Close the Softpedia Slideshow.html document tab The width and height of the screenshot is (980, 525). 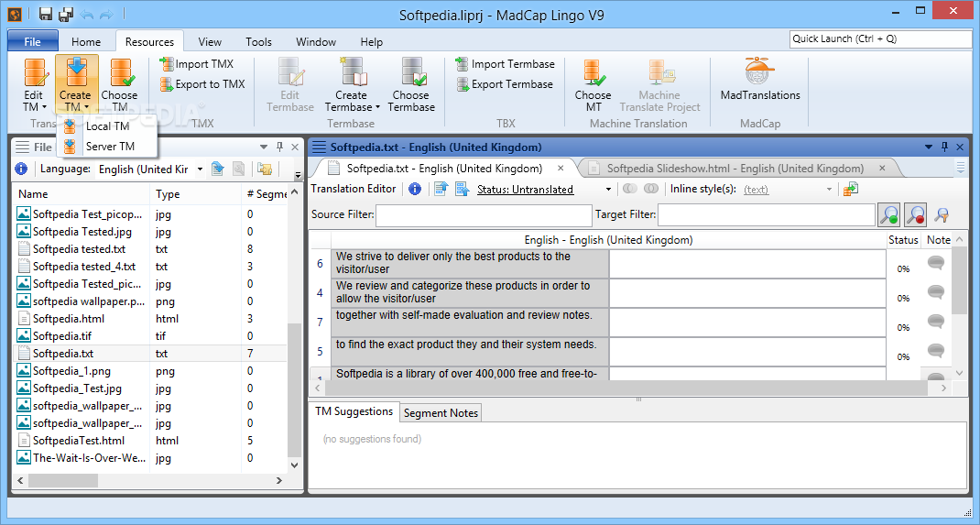click(x=883, y=168)
